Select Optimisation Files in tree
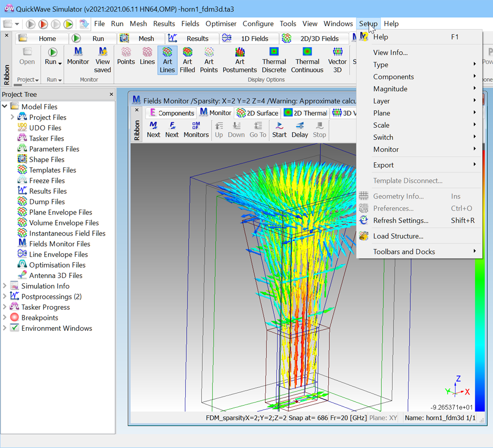The width and height of the screenshot is (493, 448). (x=57, y=265)
